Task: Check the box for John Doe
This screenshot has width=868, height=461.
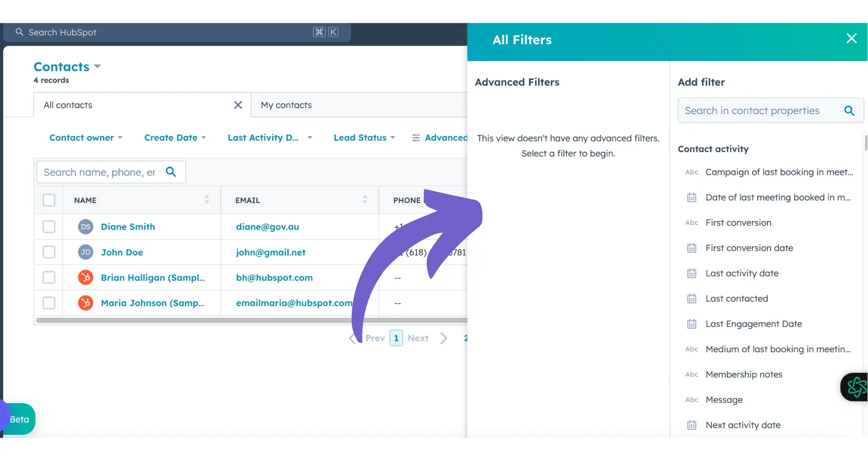Action: click(x=49, y=252)
